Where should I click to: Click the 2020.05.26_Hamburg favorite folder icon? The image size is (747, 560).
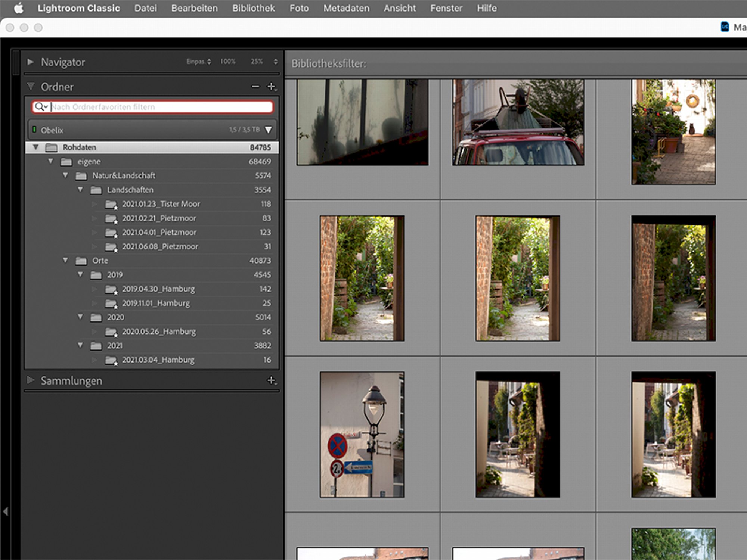coord(111,332)
